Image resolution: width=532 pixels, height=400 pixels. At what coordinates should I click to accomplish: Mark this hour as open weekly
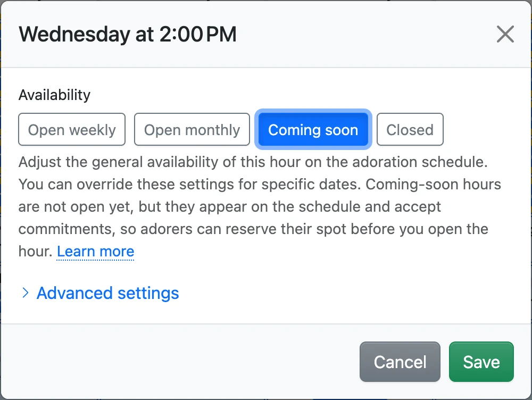point(72,130)
